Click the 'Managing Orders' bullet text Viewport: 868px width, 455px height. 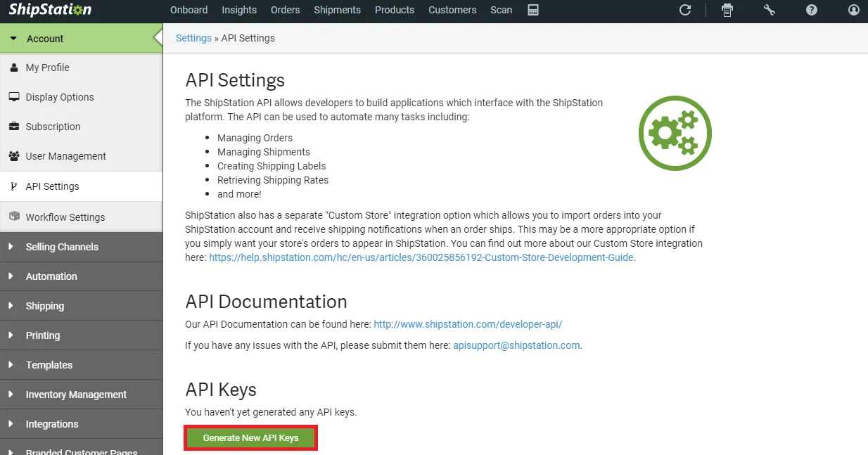(x=255, y=138)
